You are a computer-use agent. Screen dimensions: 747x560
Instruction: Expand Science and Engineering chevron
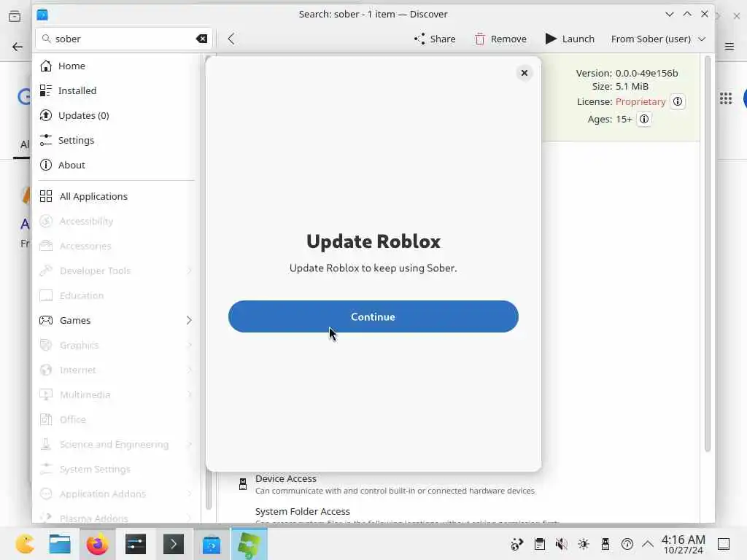coord(189,444)
